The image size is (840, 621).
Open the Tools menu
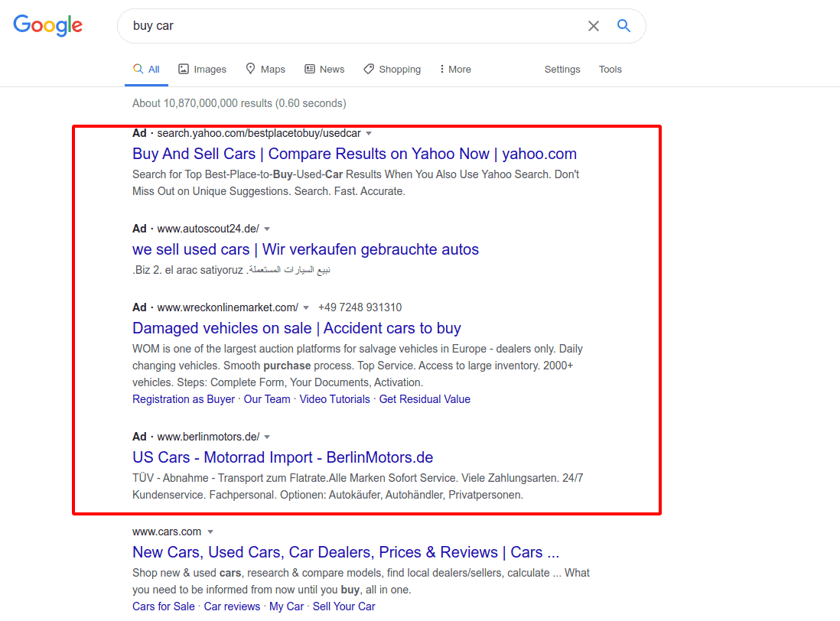click(610, 69)
